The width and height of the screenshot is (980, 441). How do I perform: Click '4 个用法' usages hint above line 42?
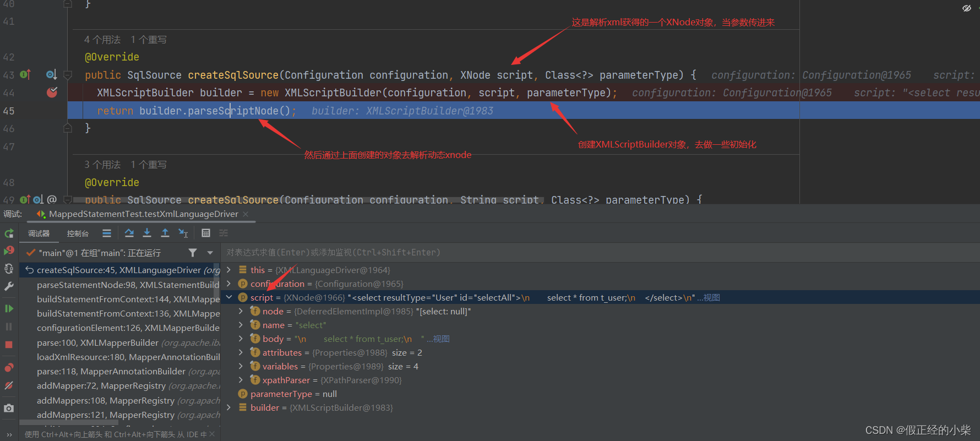(102, 40)
